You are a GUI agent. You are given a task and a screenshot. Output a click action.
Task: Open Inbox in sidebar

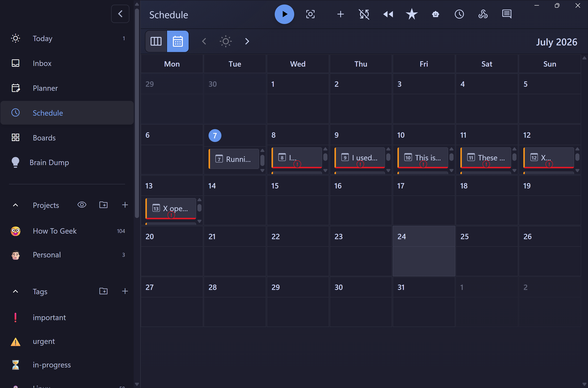(67, 63)
